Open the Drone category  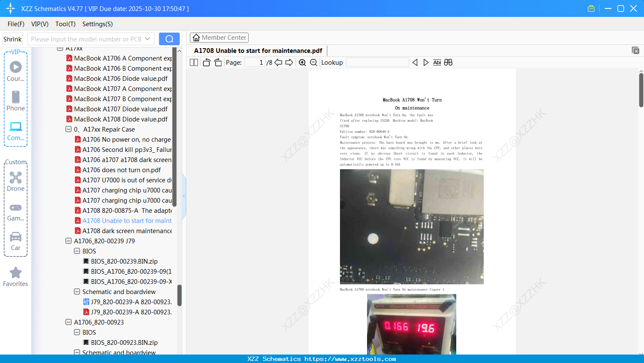pos(16,181)
